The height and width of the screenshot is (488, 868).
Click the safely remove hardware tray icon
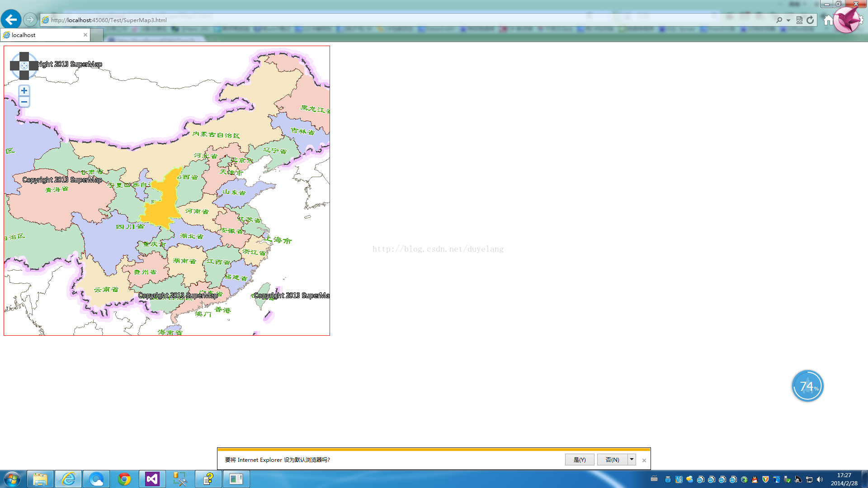coord(787,479)
